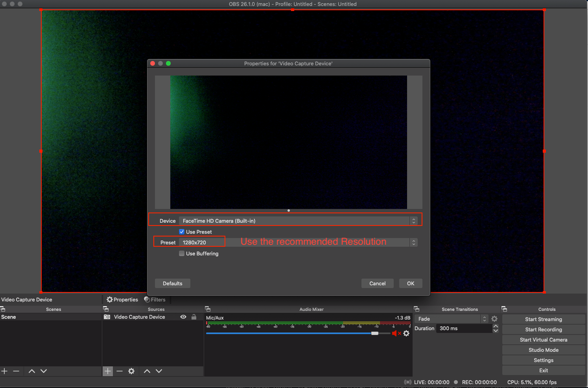Open Mic/Aux audio settings gear
The height and width of the screenshot is (388, 588).
coord(406,333)
